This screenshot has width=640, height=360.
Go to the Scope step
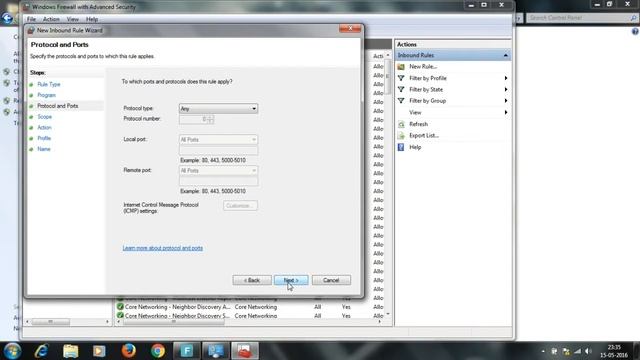point(44,117)
